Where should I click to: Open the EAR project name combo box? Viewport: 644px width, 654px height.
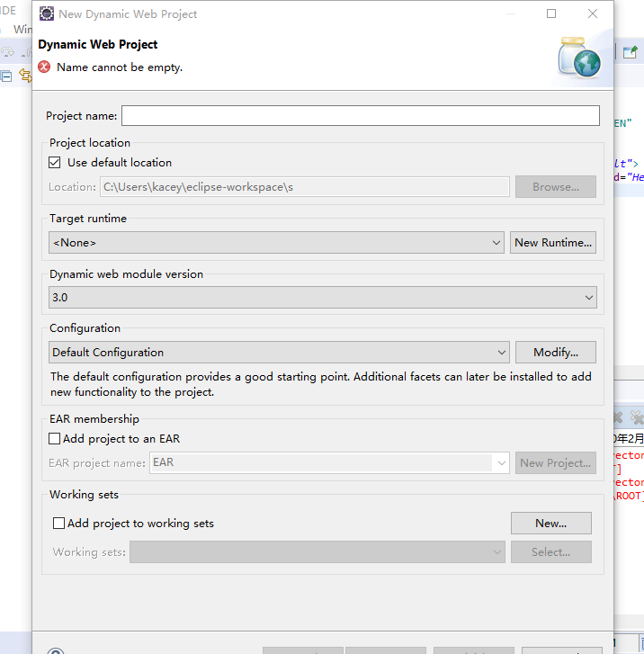pyautogui.click(x=329, y=462)
